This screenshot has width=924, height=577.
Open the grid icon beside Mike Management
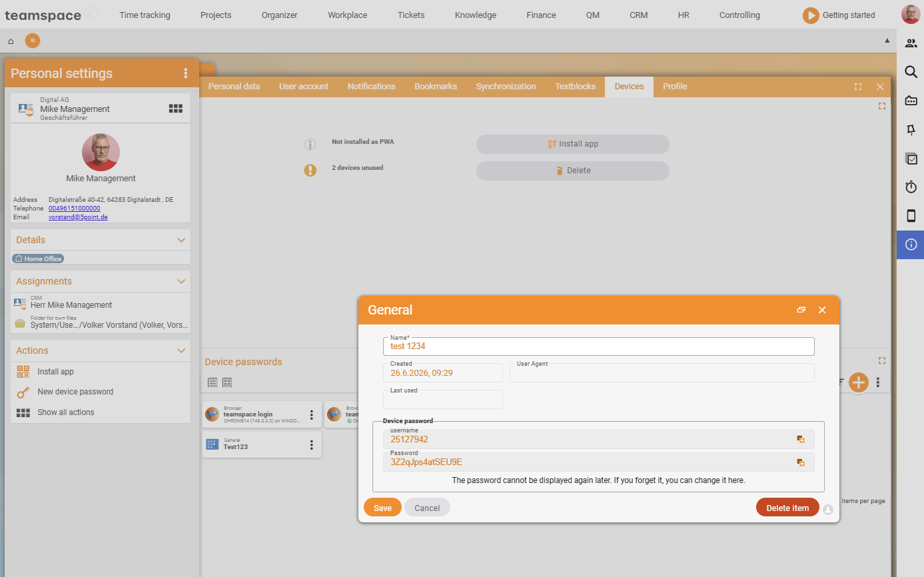click(176, 109)
